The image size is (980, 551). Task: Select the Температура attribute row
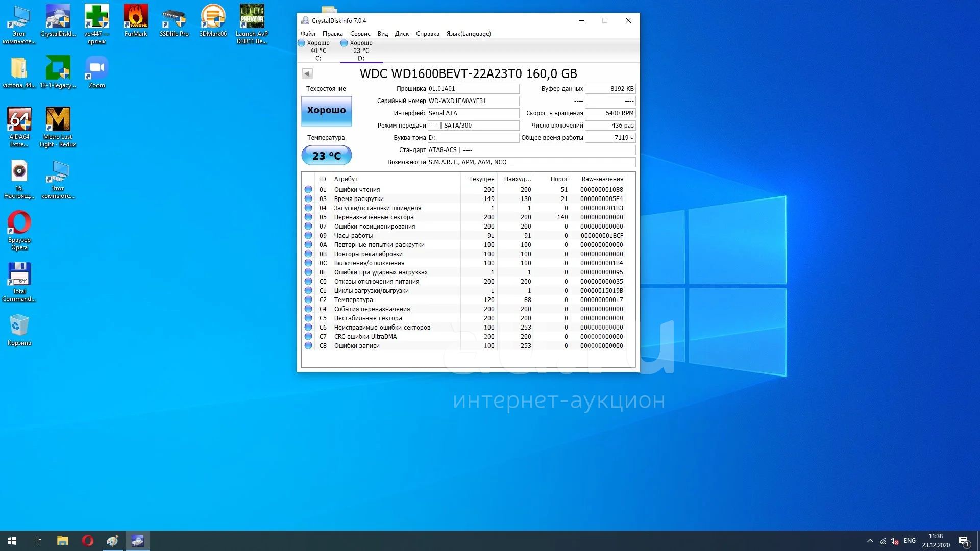click(464, 299)
